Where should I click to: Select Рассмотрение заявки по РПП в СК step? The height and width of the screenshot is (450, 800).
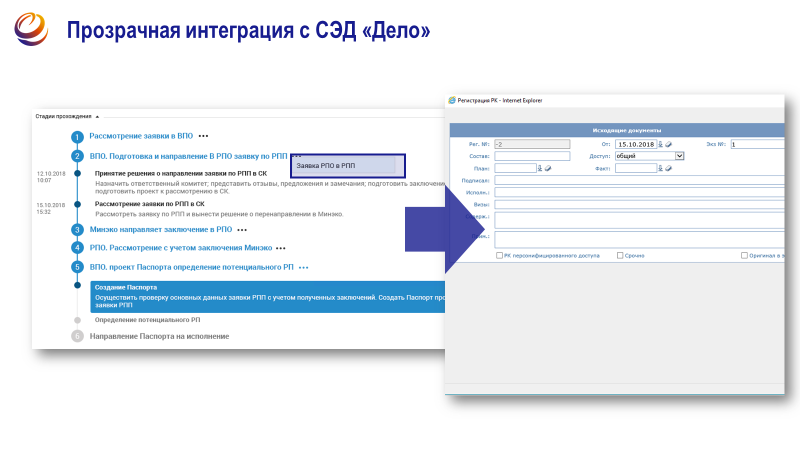click(149, 204)
